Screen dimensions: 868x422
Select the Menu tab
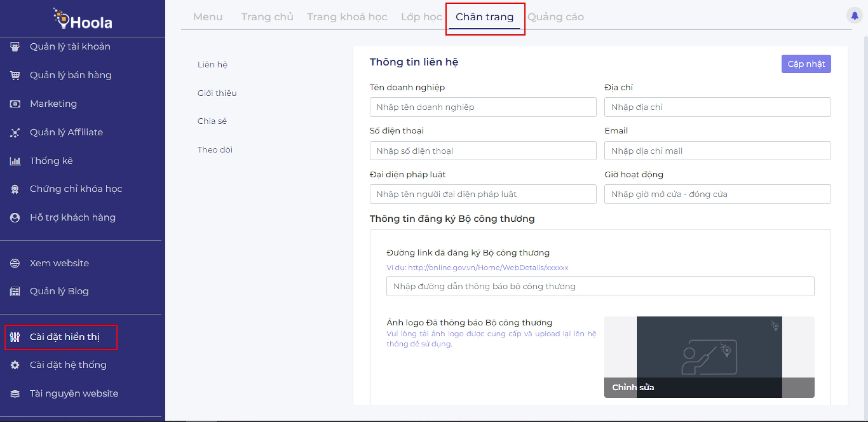208,17
